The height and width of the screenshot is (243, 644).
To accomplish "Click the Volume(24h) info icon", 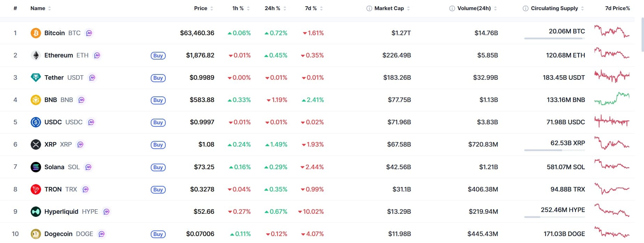I will coord(452,8).
